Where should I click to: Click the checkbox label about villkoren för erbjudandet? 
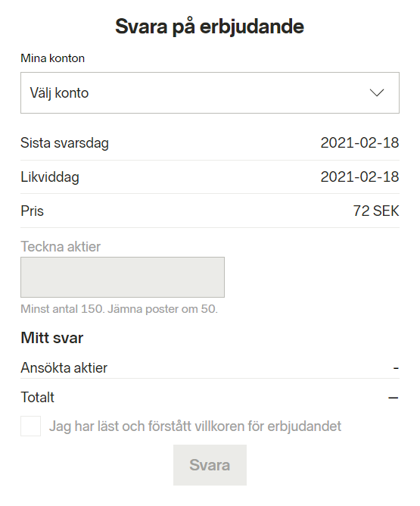(x=195, y=426)
